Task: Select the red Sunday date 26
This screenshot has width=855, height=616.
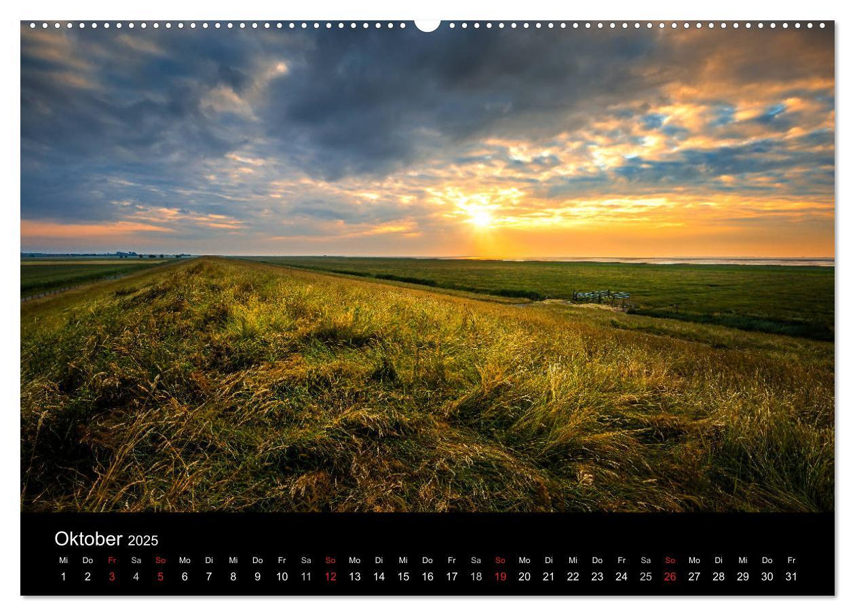Action: pos(670,577)
